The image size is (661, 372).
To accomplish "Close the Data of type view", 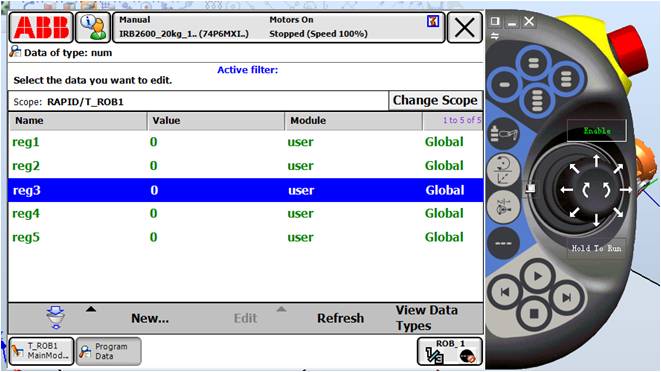I will (465, 28).
